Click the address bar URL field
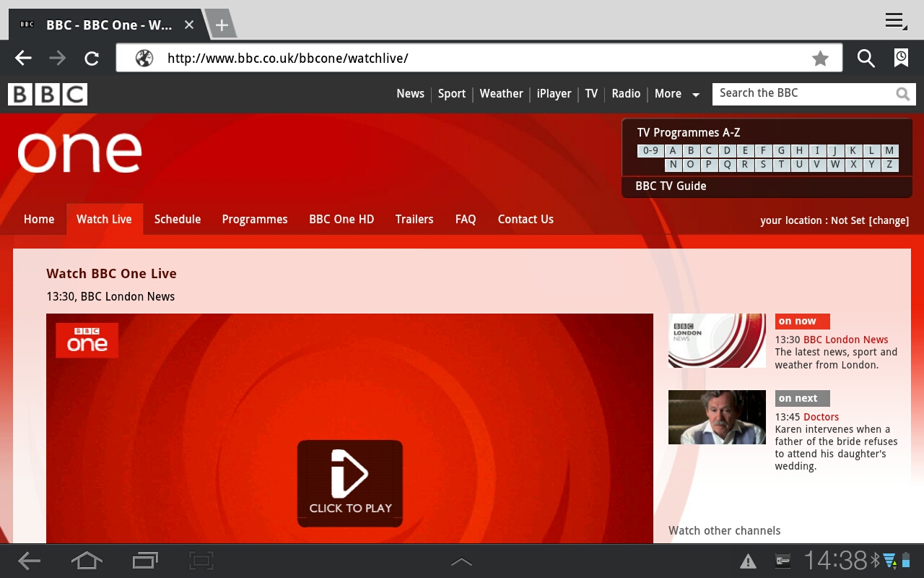 (x=479, y=59)
